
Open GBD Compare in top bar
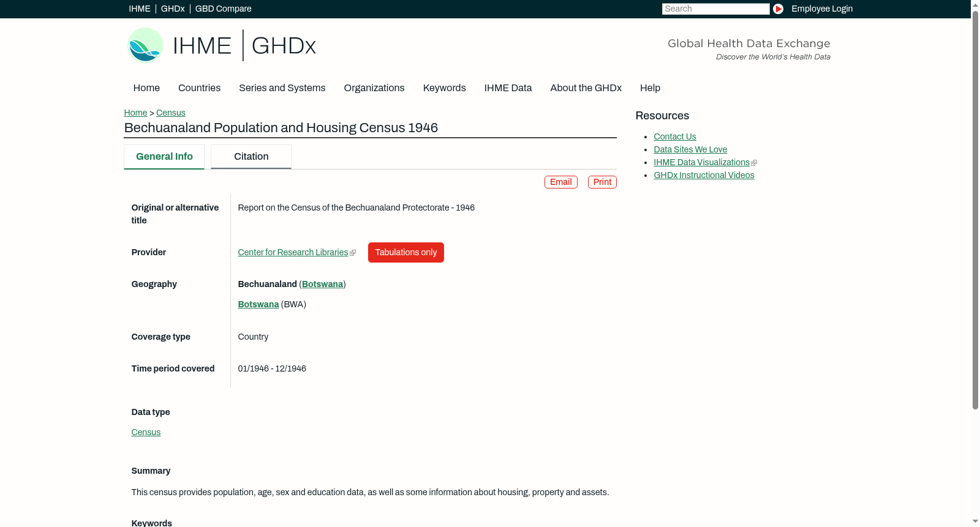224,9
